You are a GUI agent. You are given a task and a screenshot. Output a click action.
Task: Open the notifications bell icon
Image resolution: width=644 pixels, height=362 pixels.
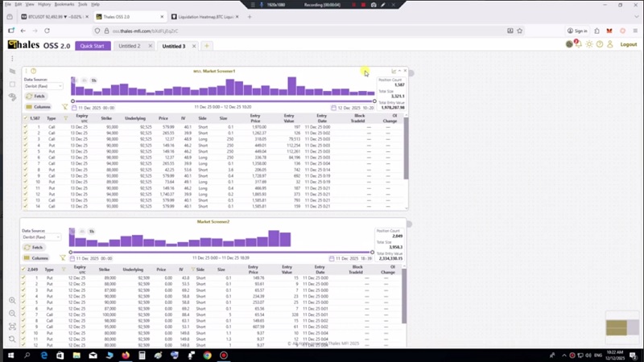pos(578,44)
